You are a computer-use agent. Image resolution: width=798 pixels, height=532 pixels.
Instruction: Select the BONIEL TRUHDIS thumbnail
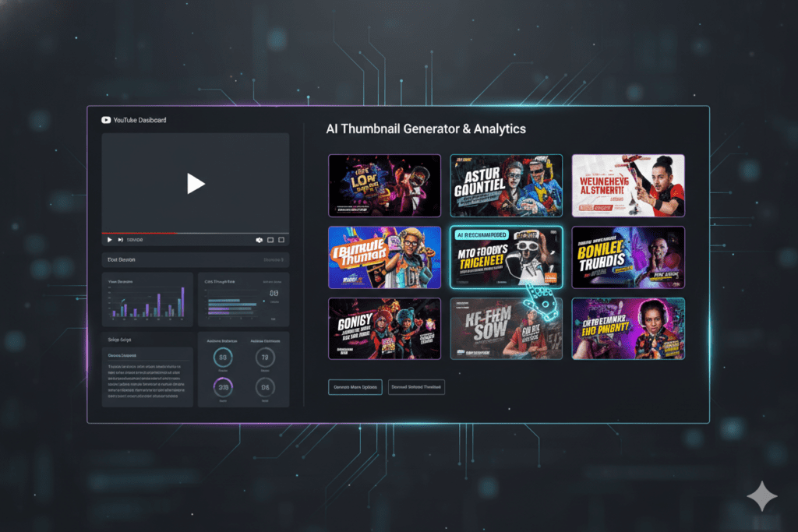click(x=628, y=257)
